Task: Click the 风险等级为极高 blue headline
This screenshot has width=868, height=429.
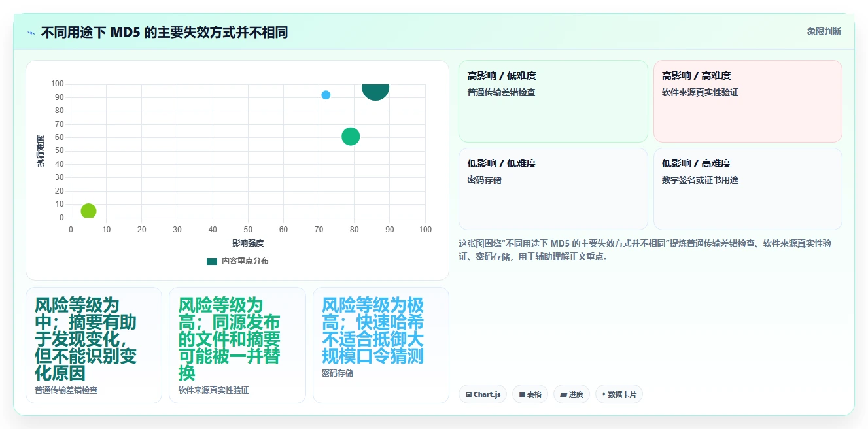Action: click(x=373, y=330)
